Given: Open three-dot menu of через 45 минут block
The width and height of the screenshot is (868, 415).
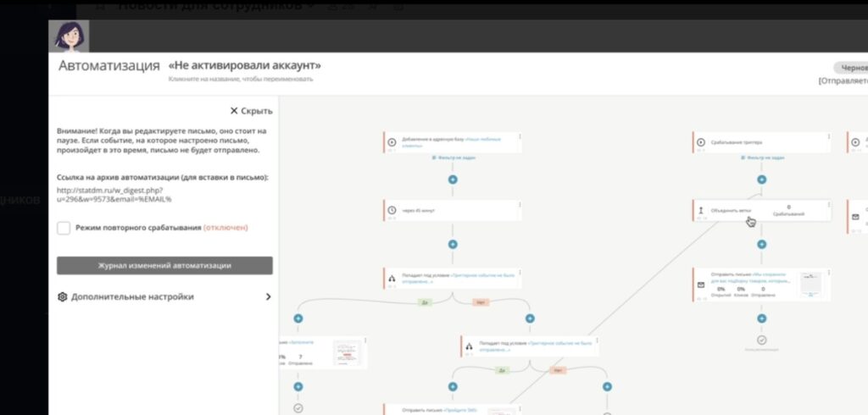Looking at the screenshot, I should pyautogui.click(x=520, y=205).
